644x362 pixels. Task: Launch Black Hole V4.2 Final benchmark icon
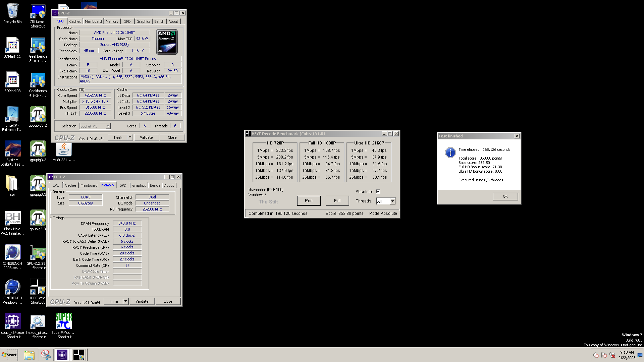(x=12, y=223)
